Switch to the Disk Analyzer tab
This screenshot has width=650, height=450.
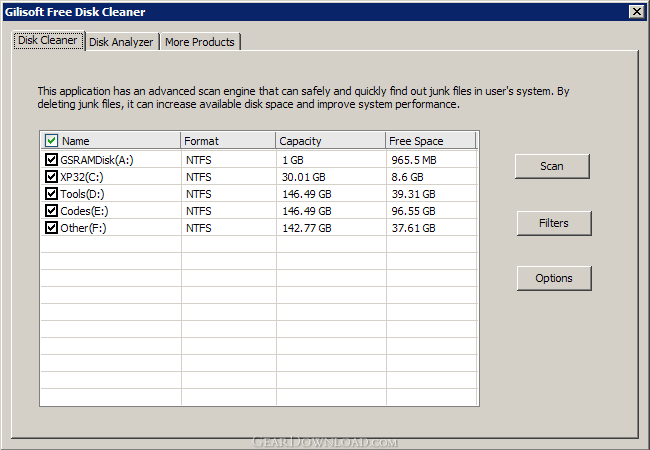click(x=121, y=42)
